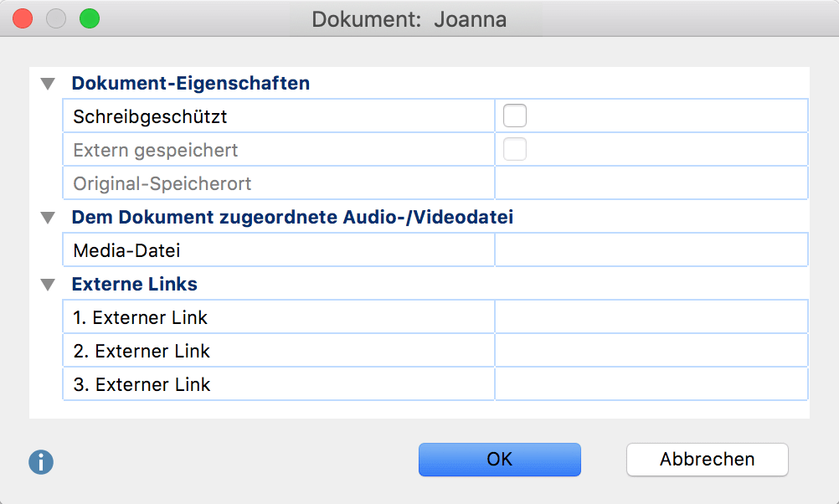Click the Dokument-Eigenschaften heading

[190, 84]
